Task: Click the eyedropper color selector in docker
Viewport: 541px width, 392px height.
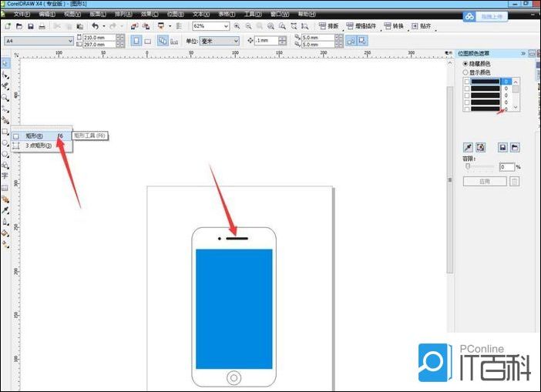Action: pos(467,147)
